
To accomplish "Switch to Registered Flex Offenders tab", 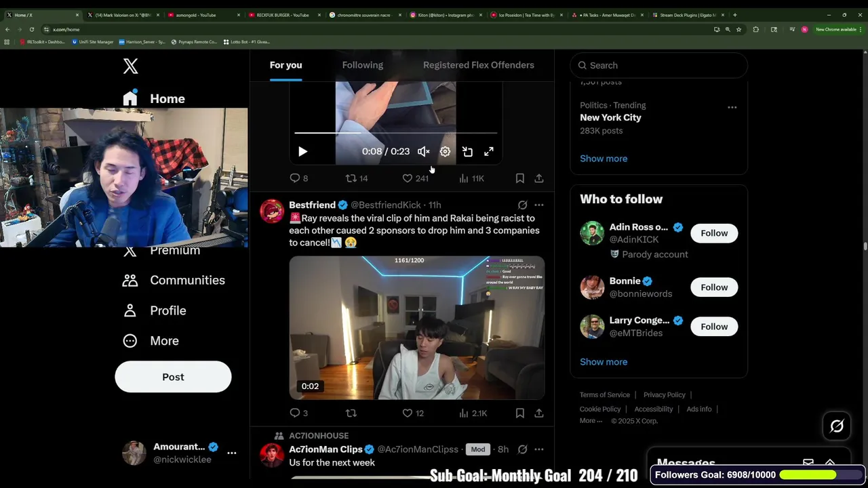I will click(479, 65).
